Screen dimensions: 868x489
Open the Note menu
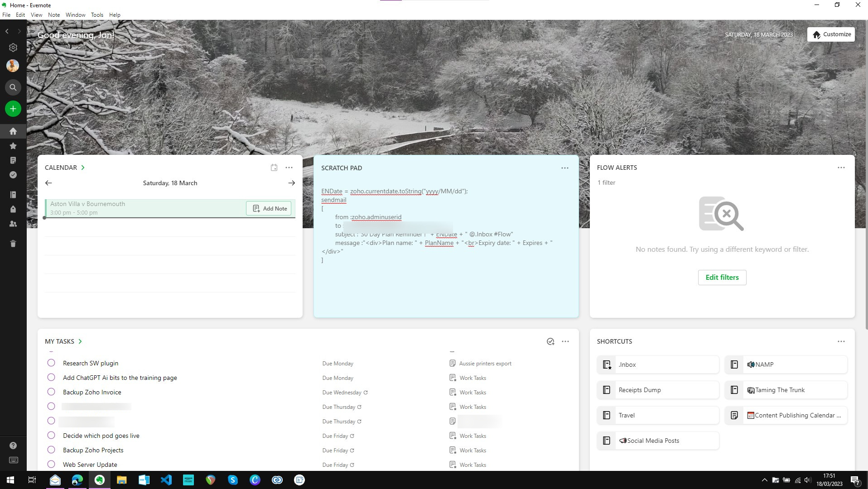(54, 15)
